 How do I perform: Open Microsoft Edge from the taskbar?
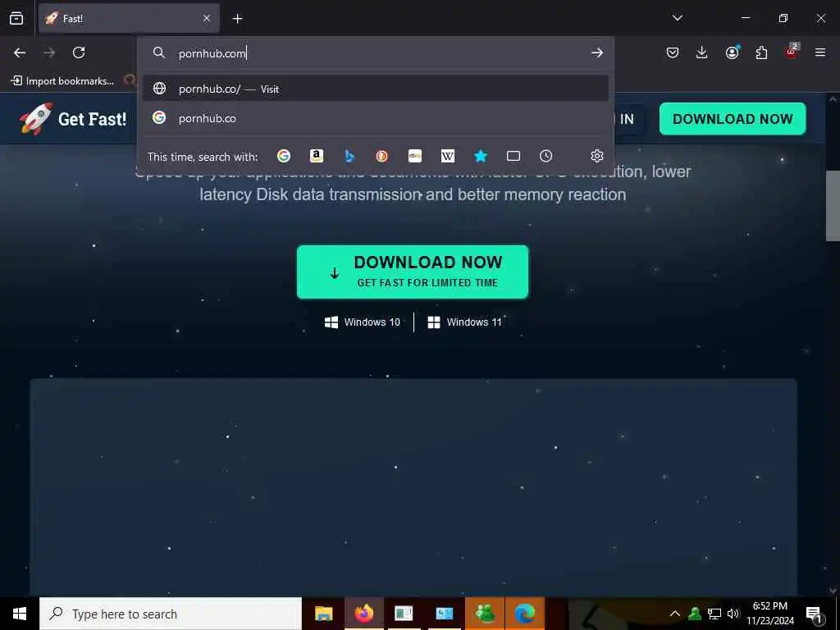pyautogui.click(x=525, y=614)
